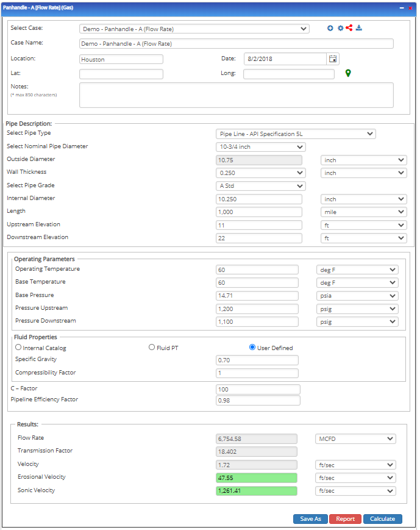Open the calendar date picker

tap(332, 59)
